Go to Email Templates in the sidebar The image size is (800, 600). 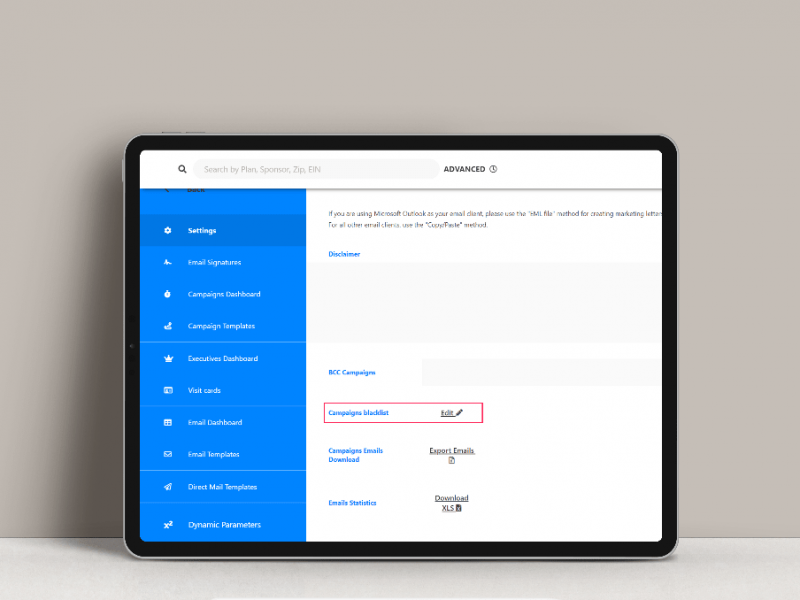[213, 455]
